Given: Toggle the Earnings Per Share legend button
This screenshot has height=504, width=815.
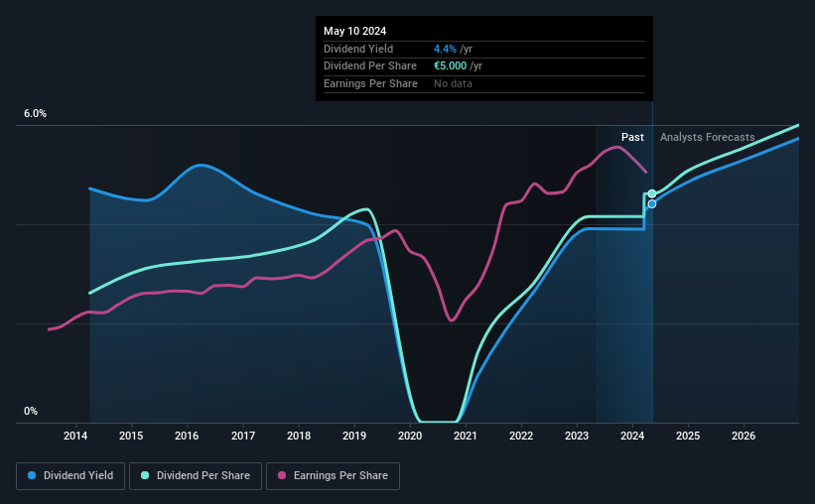Looking at the screenshot, I should (x=333, y=476).
